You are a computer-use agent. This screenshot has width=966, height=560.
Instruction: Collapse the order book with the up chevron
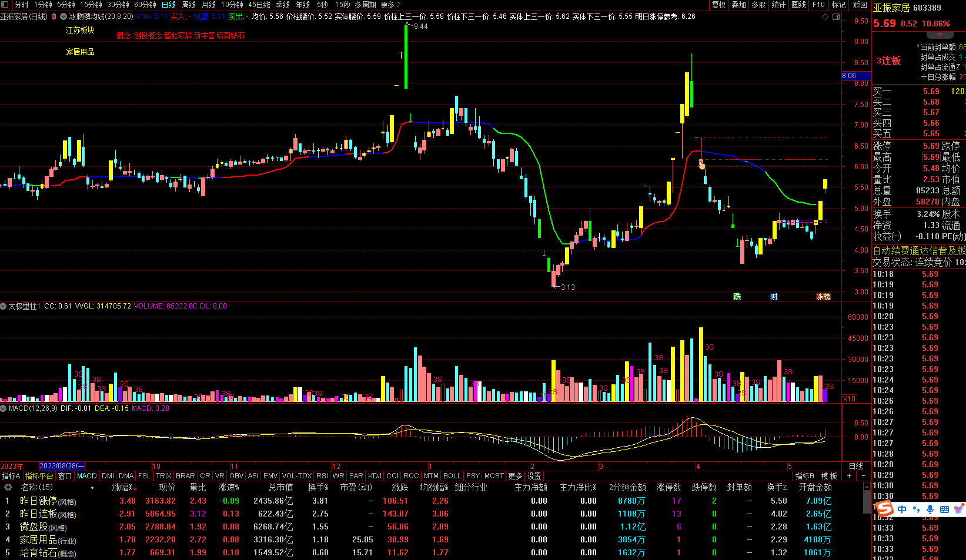coord(940,35)
